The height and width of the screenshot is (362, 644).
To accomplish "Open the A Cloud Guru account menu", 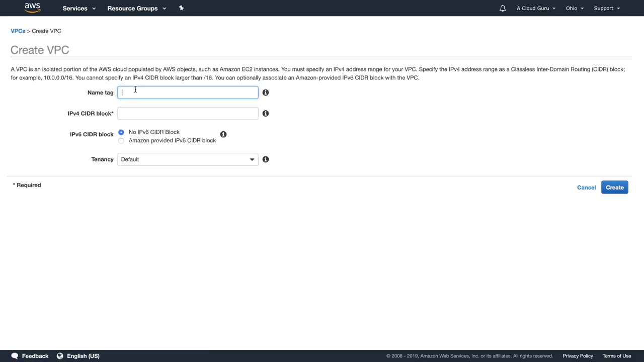I will 536,9.
